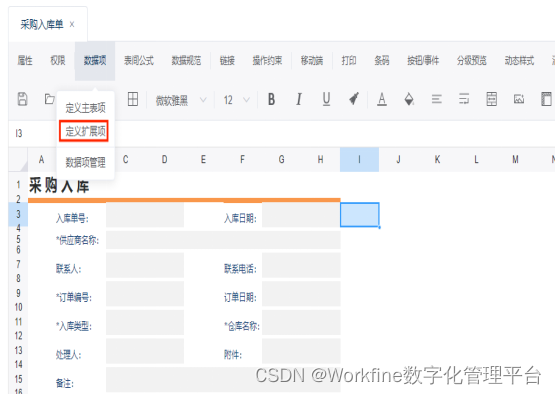
Task: Open the 打印 menu tab
Action: [349, 61]
